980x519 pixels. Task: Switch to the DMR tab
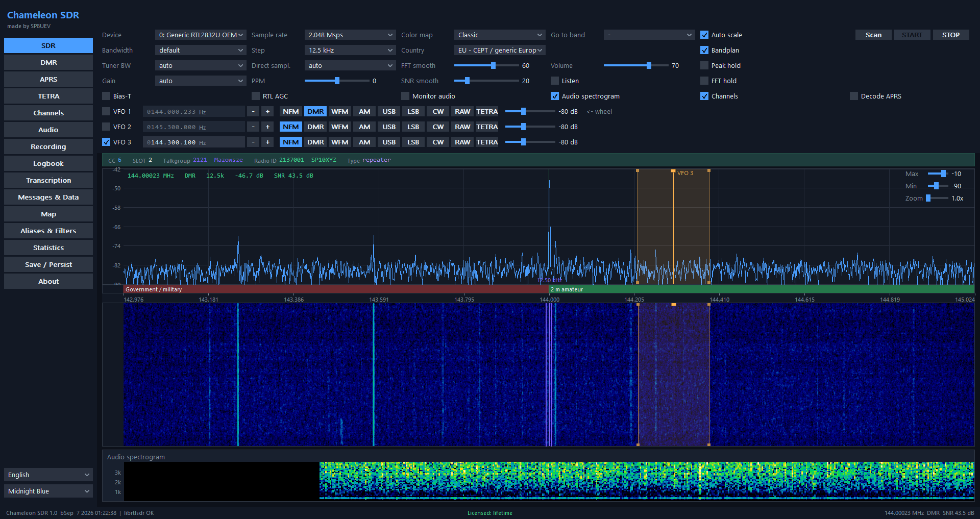click(x=48, y=62)
